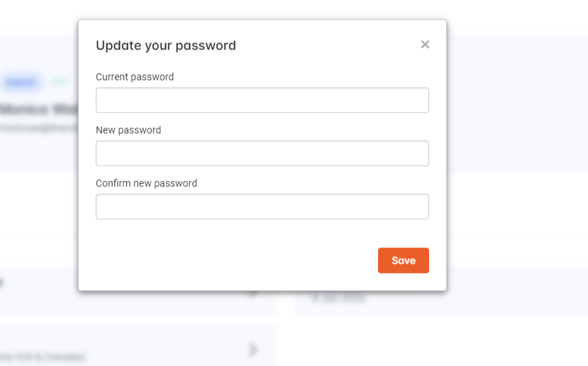Click into the New password field
588x366 pixels.
point(262,153)
